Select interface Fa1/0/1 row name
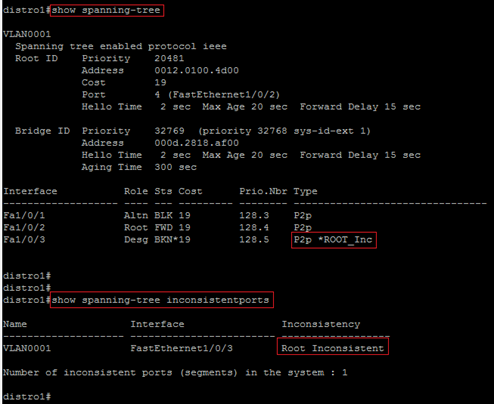 (24, 215)
